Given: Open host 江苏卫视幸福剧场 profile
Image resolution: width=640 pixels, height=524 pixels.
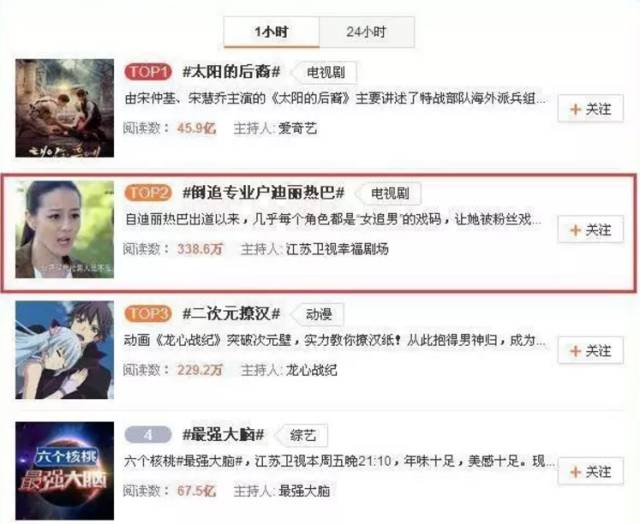Looking at the screenshot, I should [337, 249].
